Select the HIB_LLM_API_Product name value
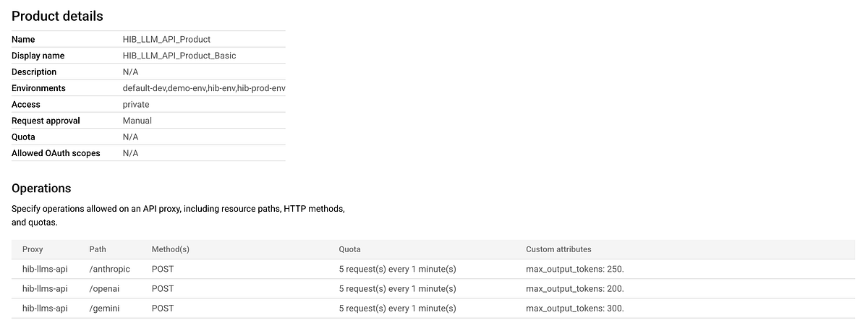The height and width of the screenshot is (336, 868). (x=166, y=40)
